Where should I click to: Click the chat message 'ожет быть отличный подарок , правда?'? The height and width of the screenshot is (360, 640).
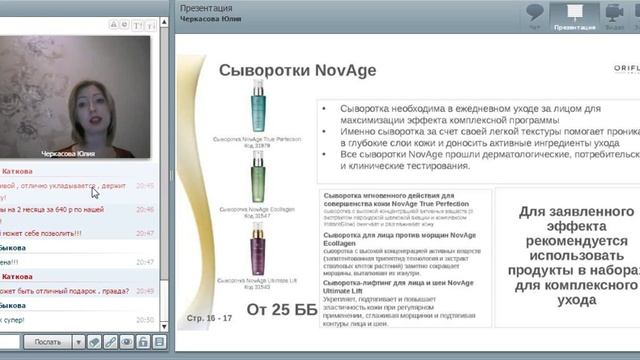(x=64, y=291)
